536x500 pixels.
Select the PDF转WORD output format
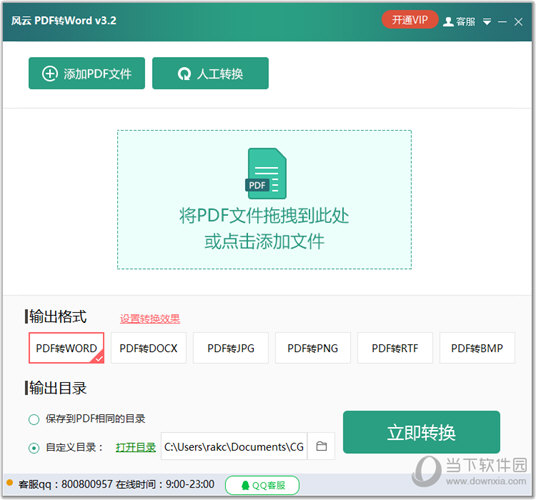66,348
